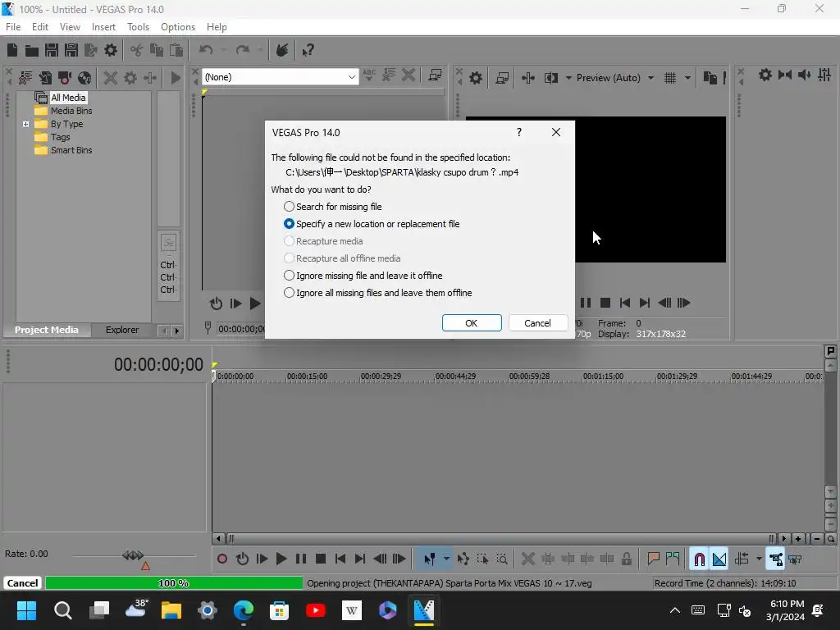Click the Insert Marker icon
840x630 pixels.
653,559
